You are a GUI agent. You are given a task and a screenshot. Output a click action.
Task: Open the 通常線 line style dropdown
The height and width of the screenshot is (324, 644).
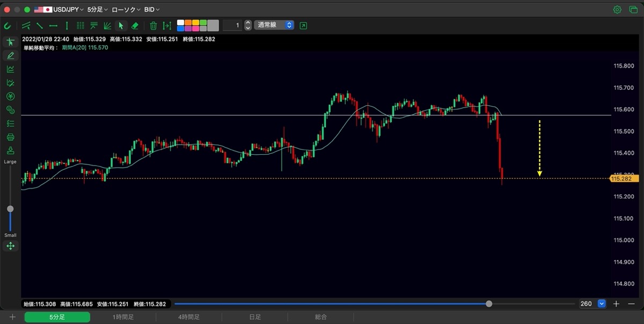click(274, 25)
